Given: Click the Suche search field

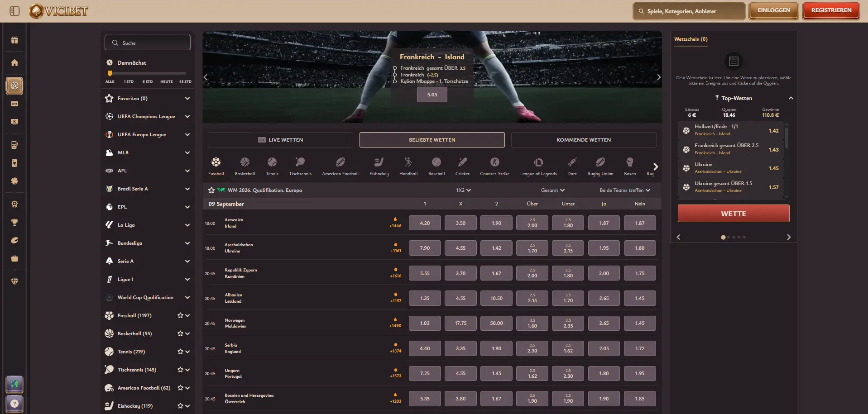Looking at the screenshot, I should tap(148, 43).
